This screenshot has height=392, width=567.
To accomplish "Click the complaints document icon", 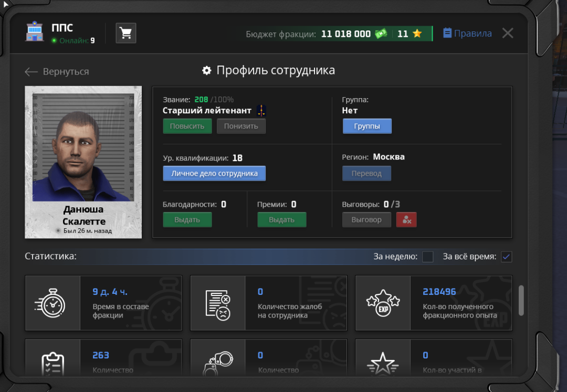I will pyautogui.click(x=217, y=303).
